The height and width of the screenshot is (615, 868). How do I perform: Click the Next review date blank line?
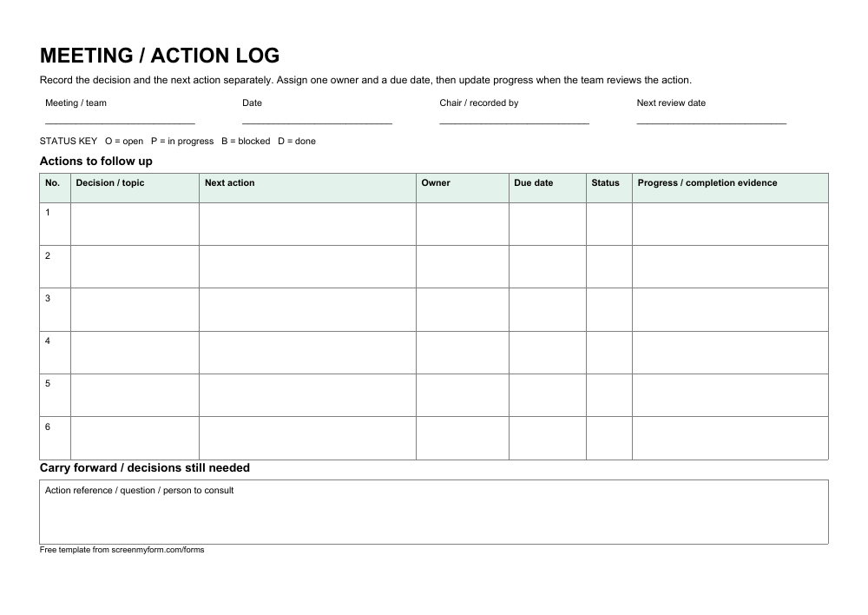tap(712, 122)
